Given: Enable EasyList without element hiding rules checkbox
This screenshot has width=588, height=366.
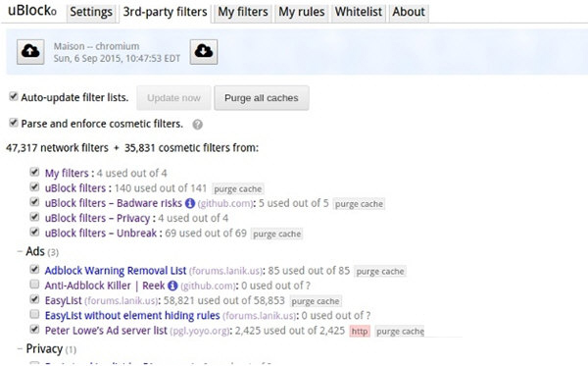Looking at the screenshot, I should click(34, 314).
